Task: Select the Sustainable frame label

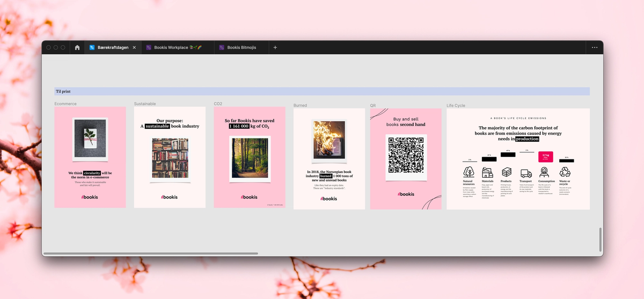Action: [x=145, y=104]
